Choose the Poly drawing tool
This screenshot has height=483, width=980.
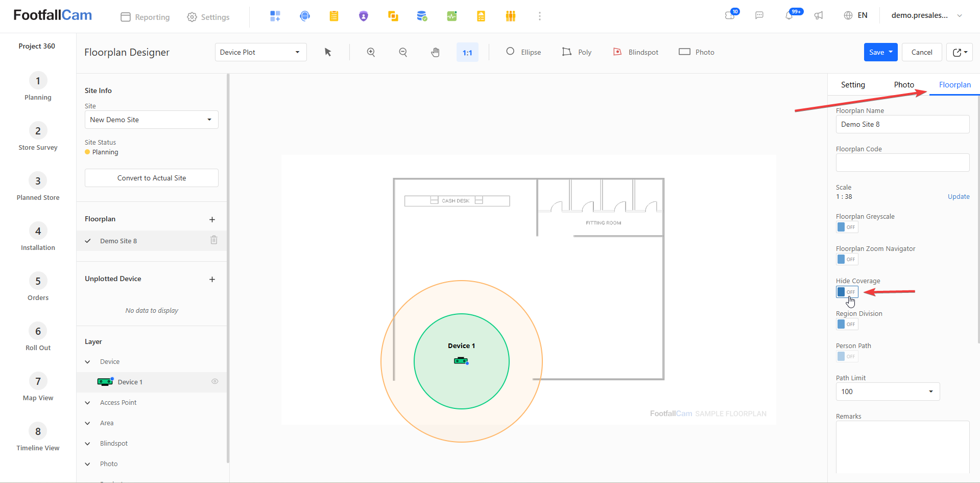[x=577, y=52]
